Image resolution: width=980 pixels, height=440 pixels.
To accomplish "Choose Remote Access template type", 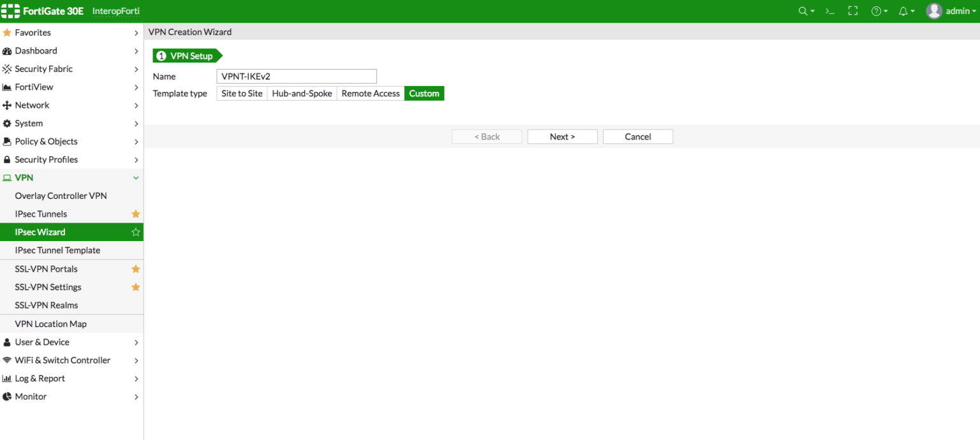I will [x=370, y=94].
